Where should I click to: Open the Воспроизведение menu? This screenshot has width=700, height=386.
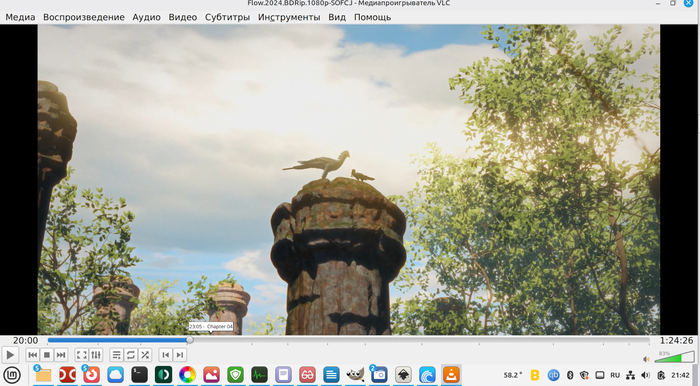84,17
